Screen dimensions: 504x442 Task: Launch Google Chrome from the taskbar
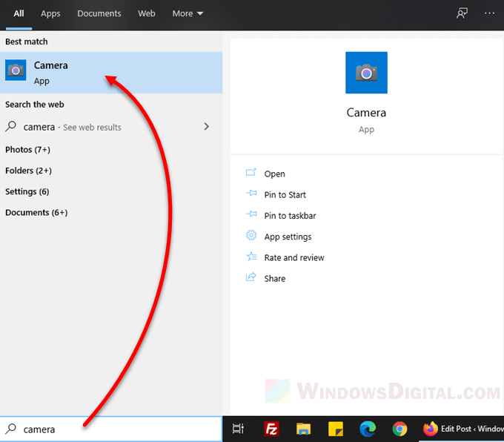399,429
